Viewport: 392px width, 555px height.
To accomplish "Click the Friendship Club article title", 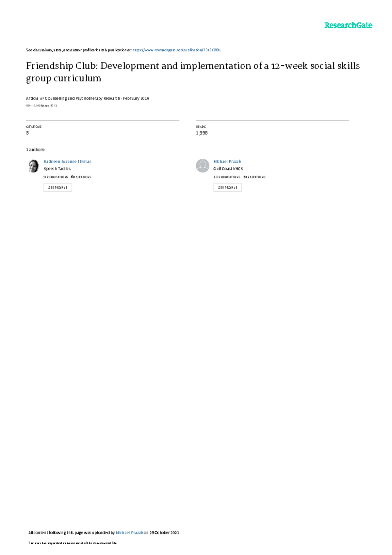I will [193, 72].
